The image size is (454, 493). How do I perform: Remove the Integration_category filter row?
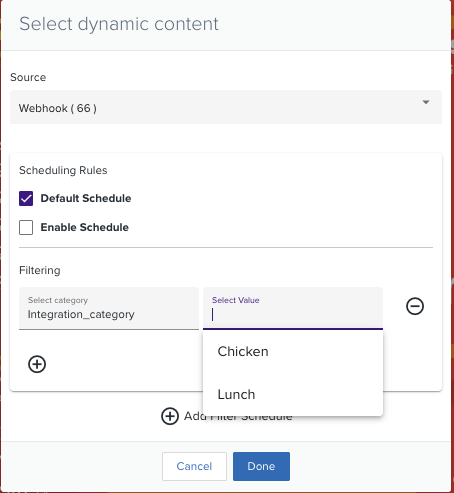(x=415, y=306)
